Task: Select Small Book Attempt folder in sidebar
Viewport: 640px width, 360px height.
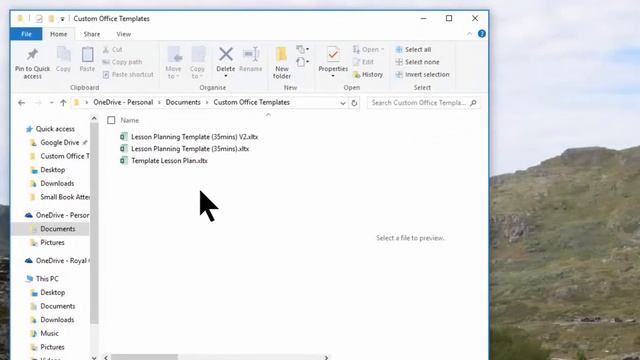Action: point(60,197)
